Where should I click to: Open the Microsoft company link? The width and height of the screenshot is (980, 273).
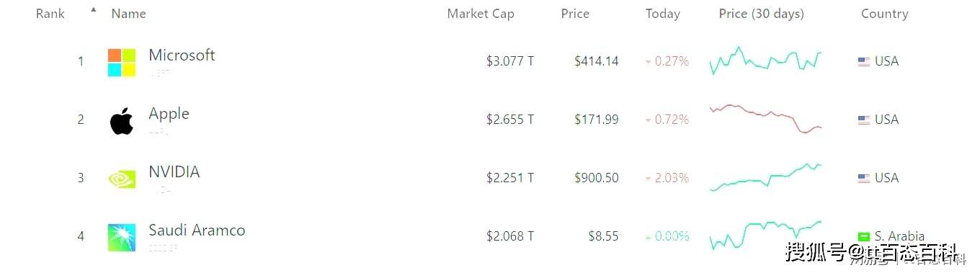182,55
